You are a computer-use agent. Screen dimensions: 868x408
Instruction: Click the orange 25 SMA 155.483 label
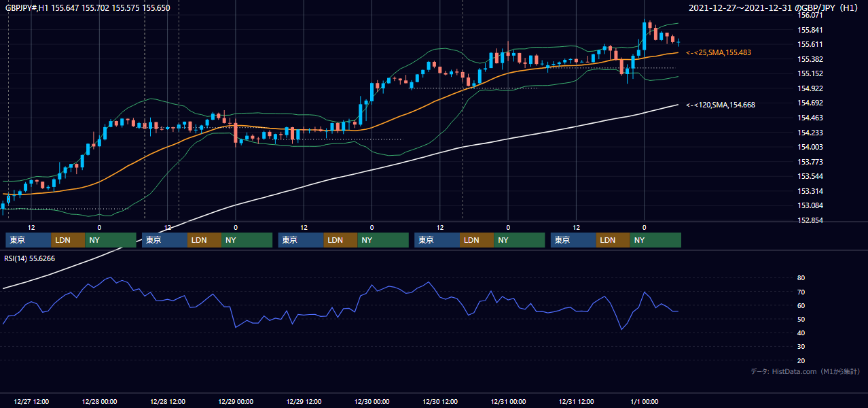719,52
